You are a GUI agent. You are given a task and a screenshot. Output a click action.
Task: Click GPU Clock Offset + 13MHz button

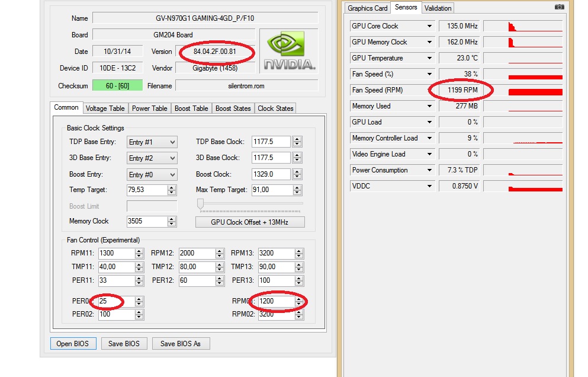(250, 222)
